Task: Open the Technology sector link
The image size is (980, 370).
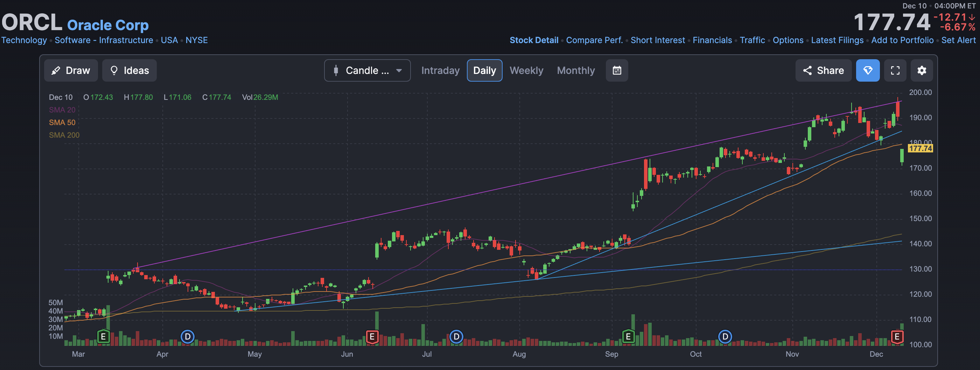Action: [x=24, y=40]
